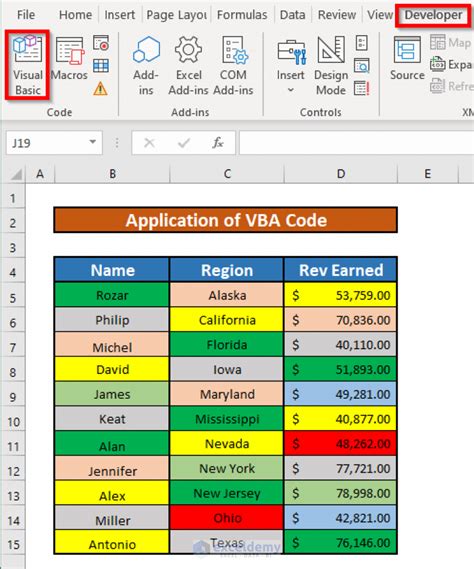The height and width of the screenshot is (569, 474).
Task: Select column C header
Action: tap(227, 174)
